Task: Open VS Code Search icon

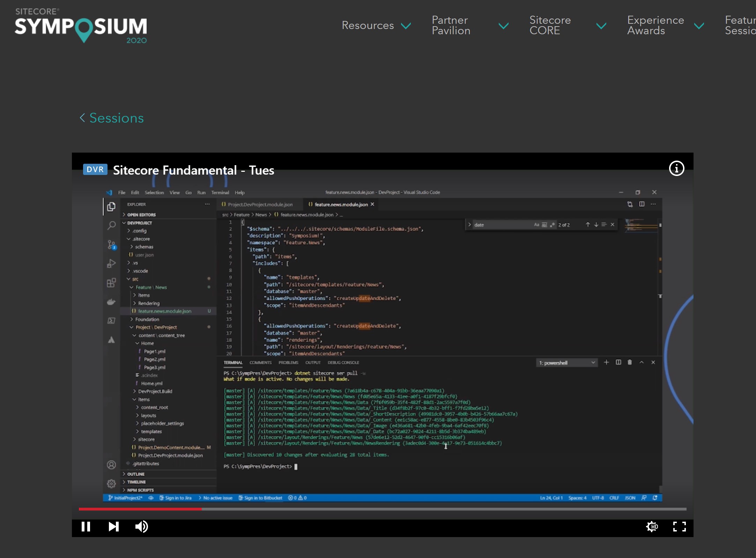Action: point(111,226)
